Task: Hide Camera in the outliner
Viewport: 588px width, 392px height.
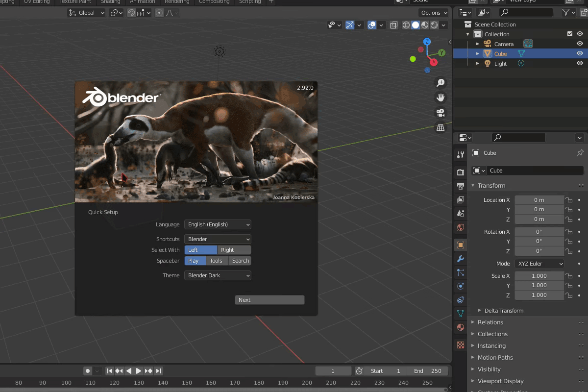Action: tap(580, 44)
